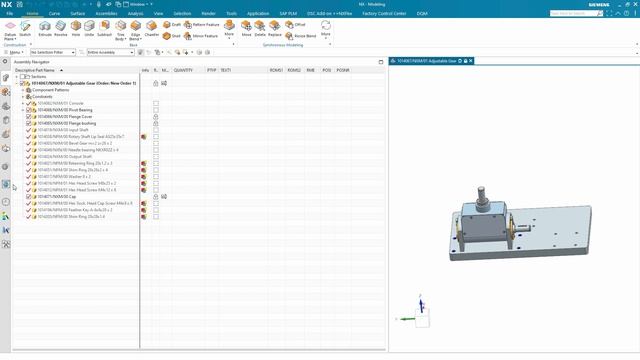Click the Info icon for Rotary Shaft Lip Seal
Viewport: 640px width, 360px height.
tap(144, 137)
